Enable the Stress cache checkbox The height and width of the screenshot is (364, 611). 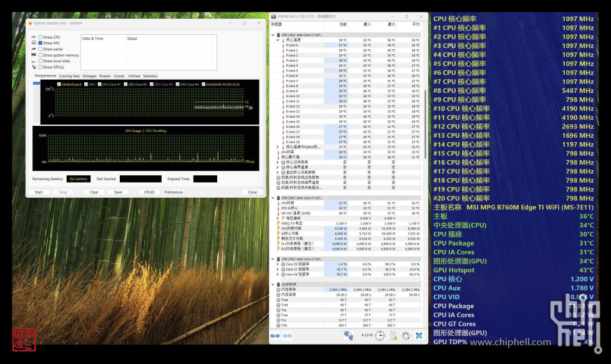coord(40,49)
